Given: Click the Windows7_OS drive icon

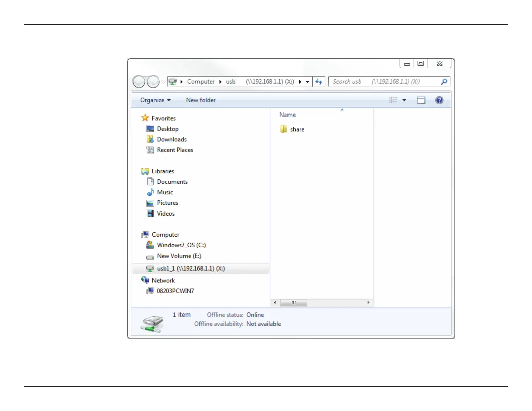Looking at the screenshot, I should tap(150, 245).
